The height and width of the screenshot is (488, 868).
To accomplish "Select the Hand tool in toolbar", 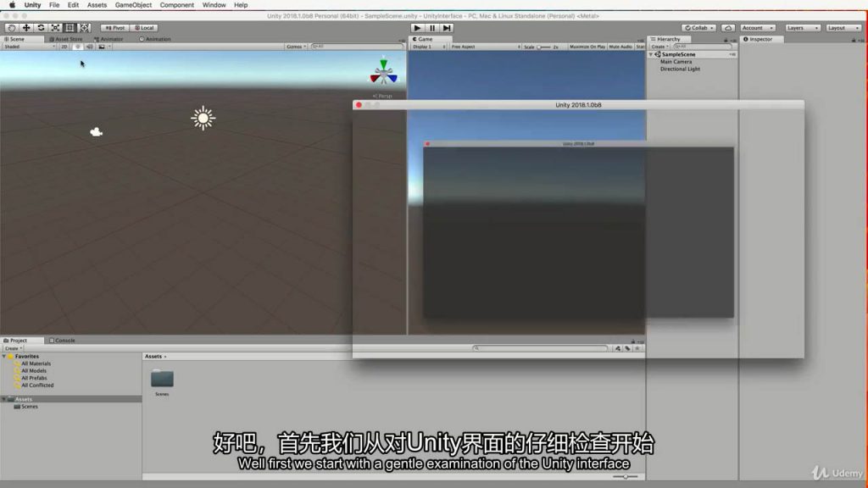I will point(12,28).
